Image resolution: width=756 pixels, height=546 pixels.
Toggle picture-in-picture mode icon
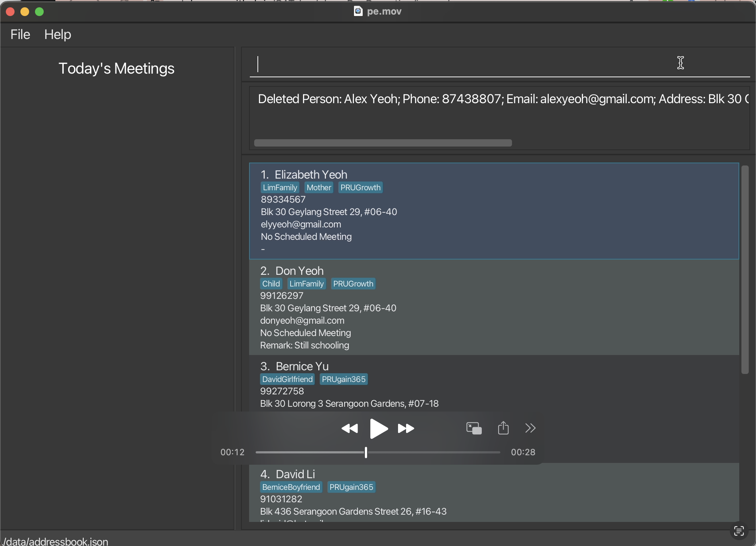(474, 428)
